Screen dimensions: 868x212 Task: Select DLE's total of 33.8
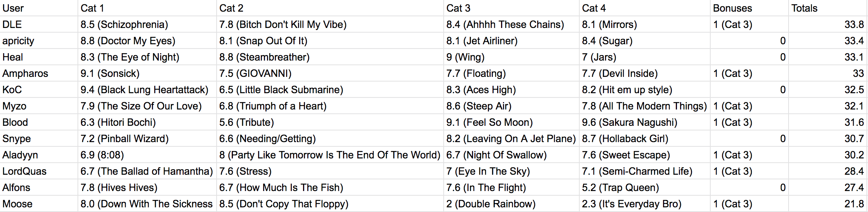pos(828,24)
